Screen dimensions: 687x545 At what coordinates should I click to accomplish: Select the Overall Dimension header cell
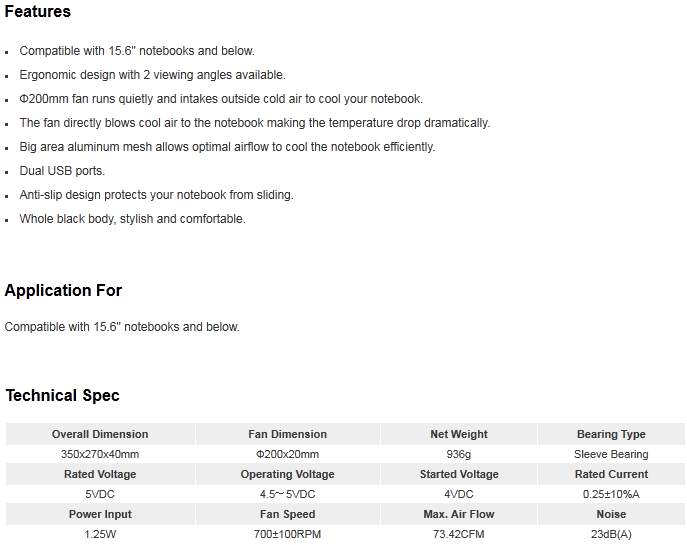pos(100,434)
